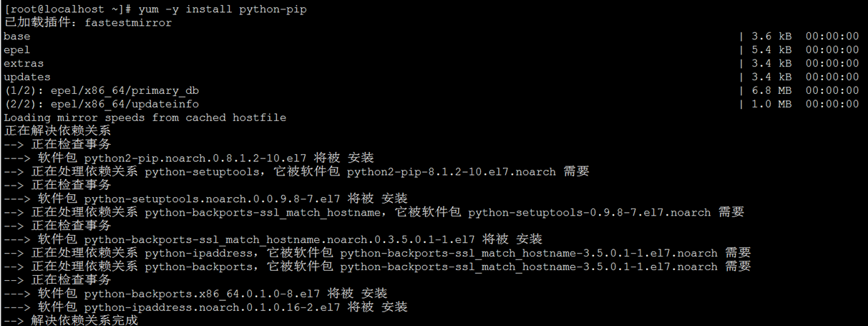Select the python-backports-ssl_match_hostname.noarch package line
The image size is (868, 326).
[273, 239]
